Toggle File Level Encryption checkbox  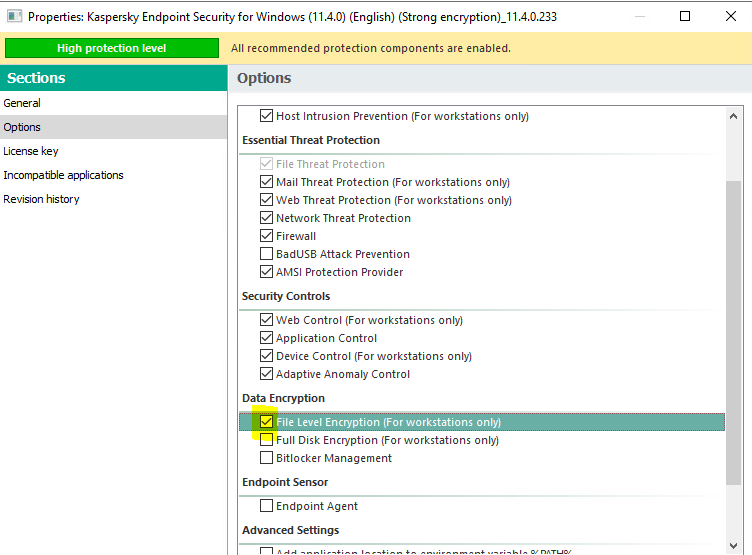click(266, 422)
